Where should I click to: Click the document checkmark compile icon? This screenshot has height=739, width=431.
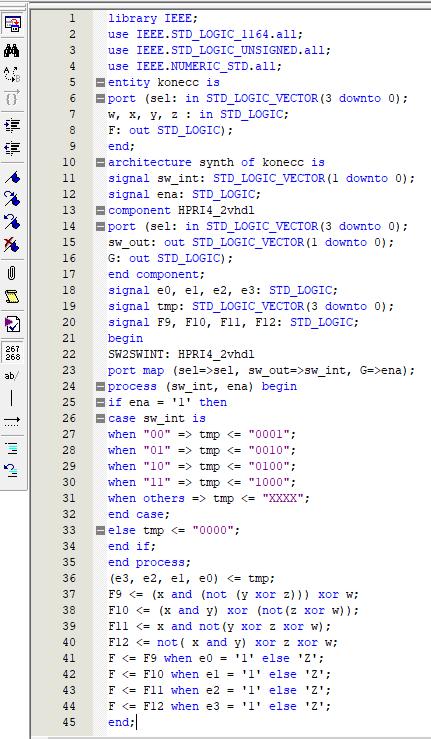12,324
